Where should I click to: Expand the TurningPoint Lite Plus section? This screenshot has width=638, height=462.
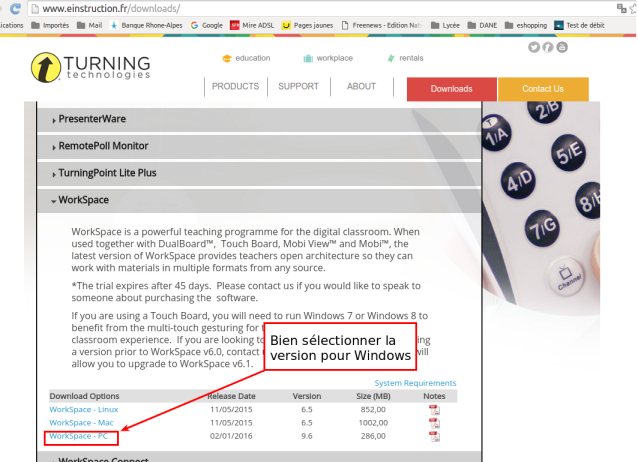[x=259, y=173]
